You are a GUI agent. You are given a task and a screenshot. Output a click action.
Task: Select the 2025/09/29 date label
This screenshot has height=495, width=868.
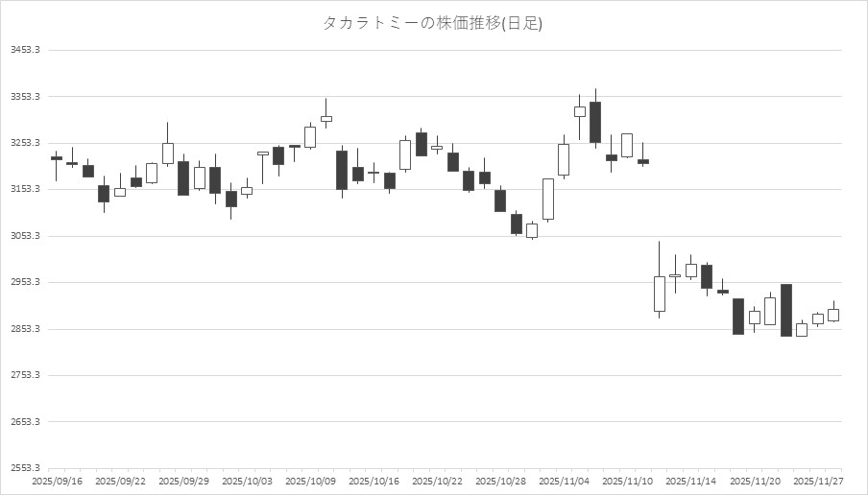coord(183,481)
